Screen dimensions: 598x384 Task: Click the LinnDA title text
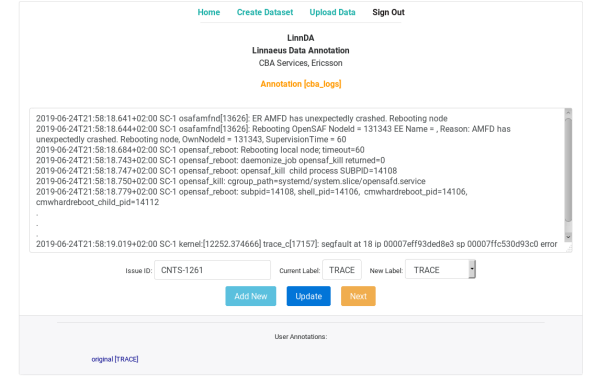(x=301, y=38)
